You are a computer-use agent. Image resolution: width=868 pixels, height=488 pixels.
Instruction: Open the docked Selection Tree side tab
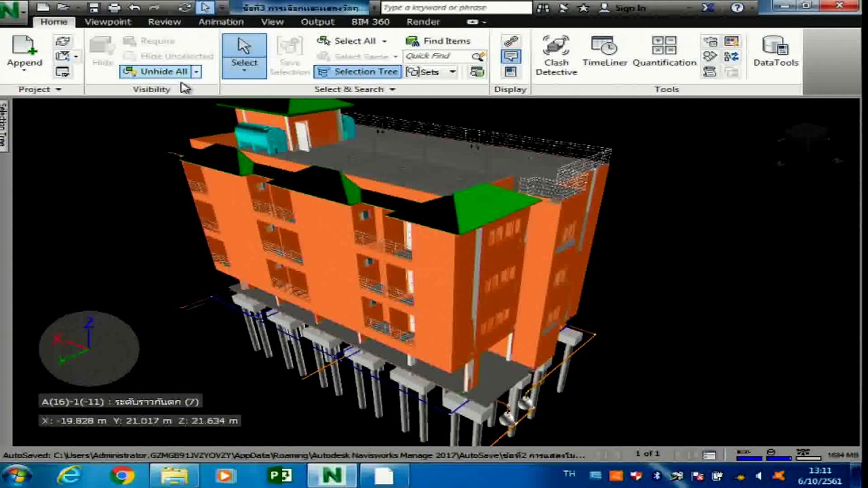3,126
